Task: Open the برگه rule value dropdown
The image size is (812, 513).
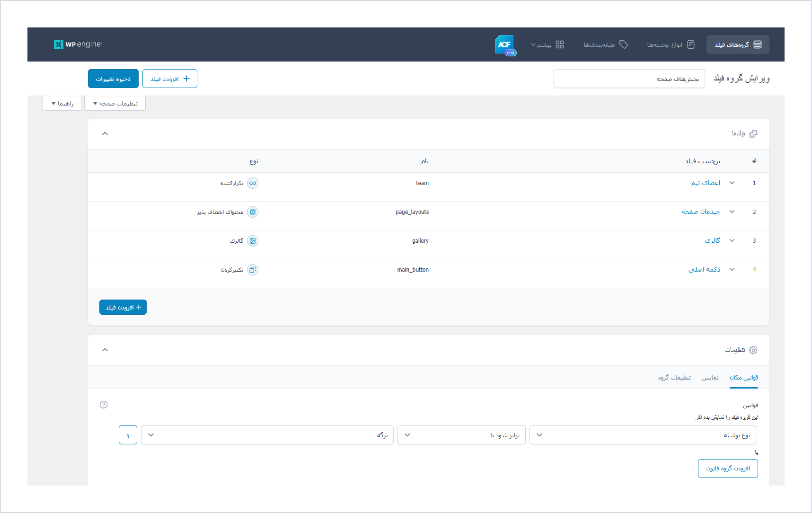Action: (267, 435)
